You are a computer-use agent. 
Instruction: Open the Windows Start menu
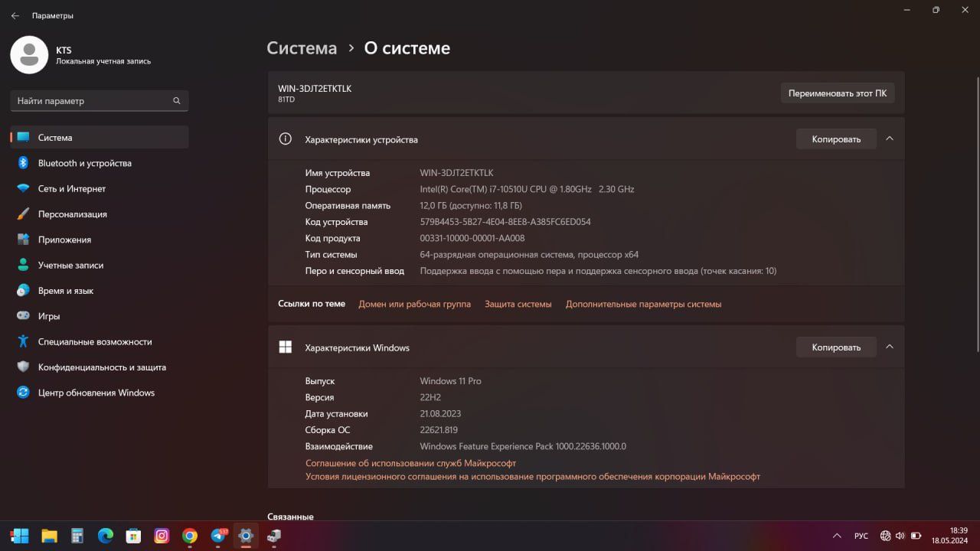click(x=20, y=536)
